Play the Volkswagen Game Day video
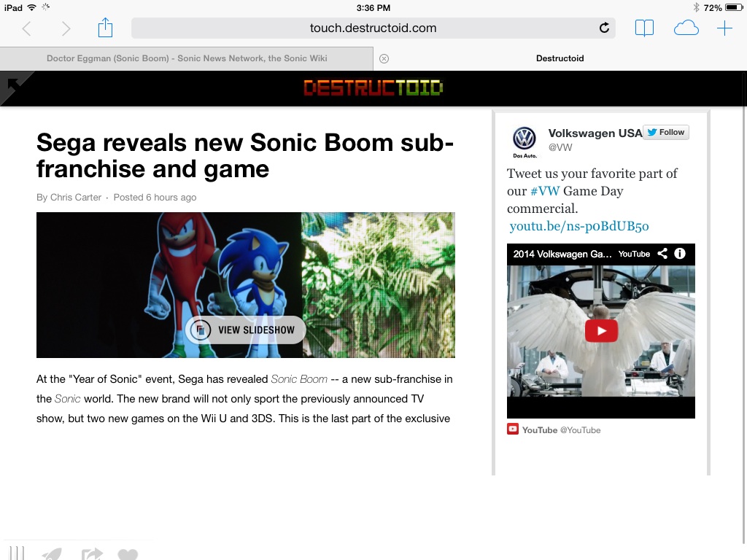The width and height of the screenshot is (747, 560). (x=601, y=330)
